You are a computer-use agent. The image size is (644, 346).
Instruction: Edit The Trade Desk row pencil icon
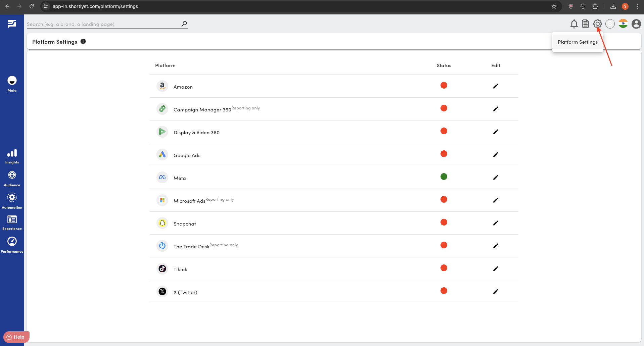pos(495,246)
